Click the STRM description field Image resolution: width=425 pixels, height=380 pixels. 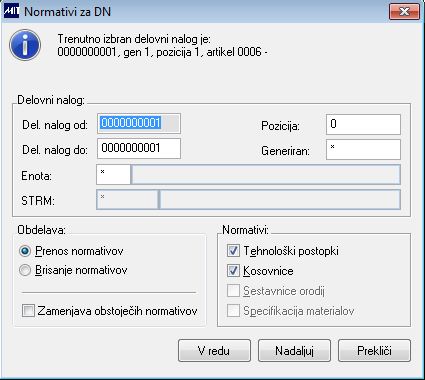280,199
